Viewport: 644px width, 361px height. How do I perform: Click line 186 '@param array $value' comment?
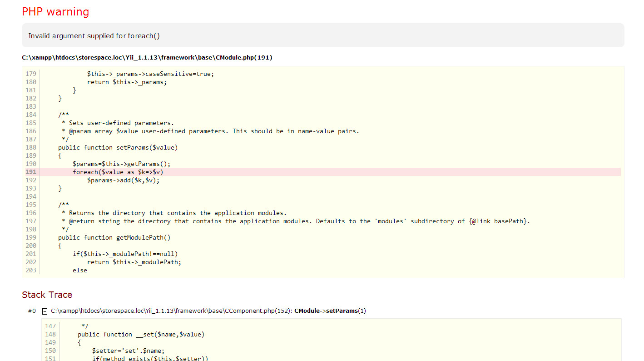pyautogui.click(x=210, y=131)
